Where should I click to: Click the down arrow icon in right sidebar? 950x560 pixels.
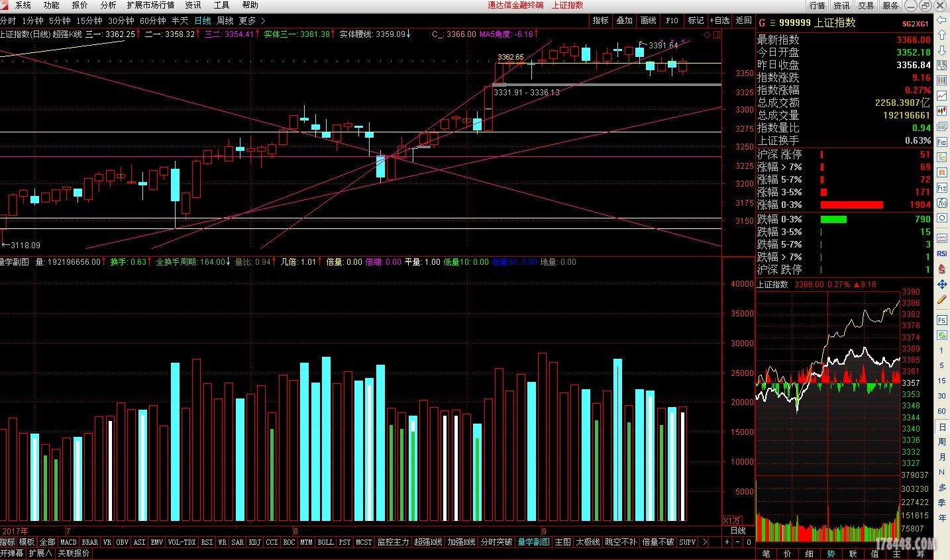point(941,50)
